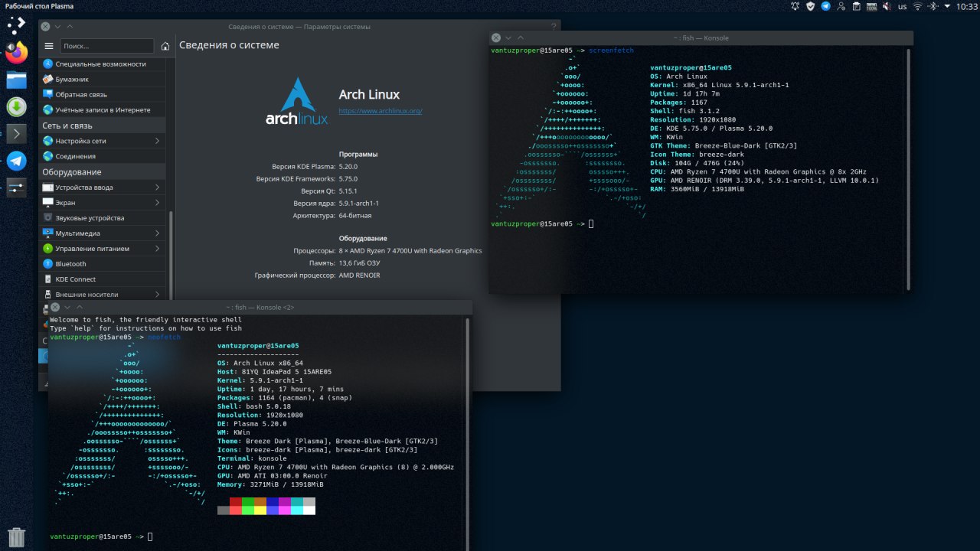
Task: Expand the Мультимедиа chevron
Action: [x=157, y=233]
